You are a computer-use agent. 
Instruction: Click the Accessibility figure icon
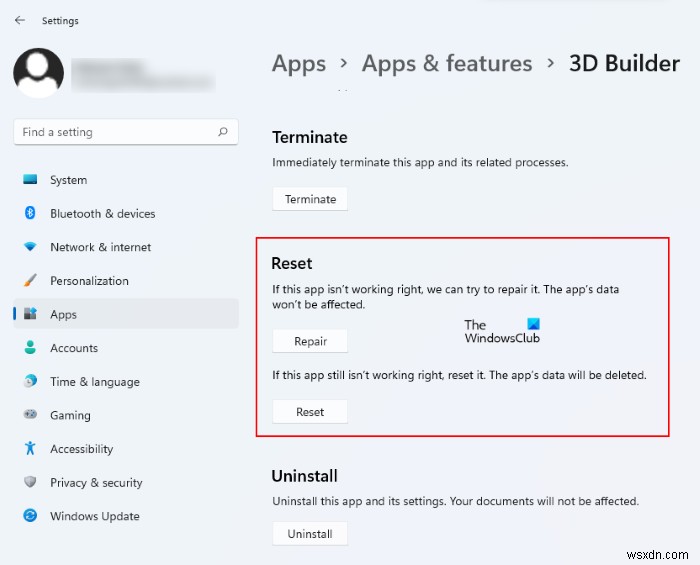[30, 449]
